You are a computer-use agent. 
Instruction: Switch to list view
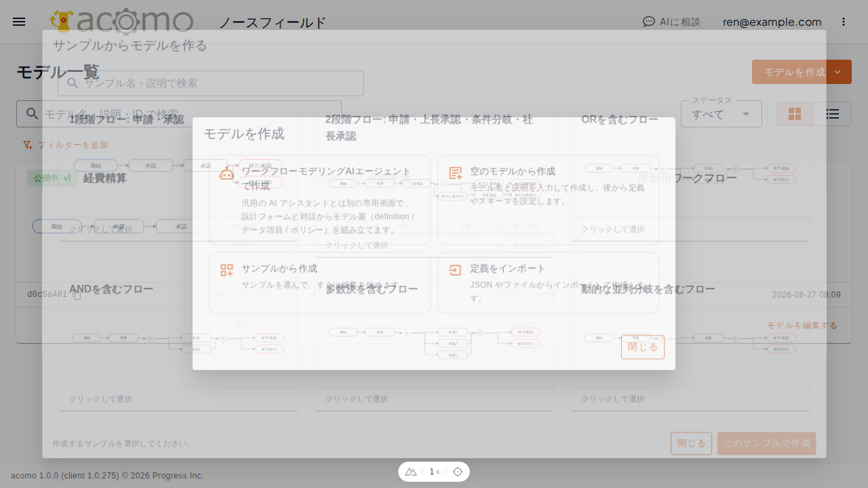[832, 114]
